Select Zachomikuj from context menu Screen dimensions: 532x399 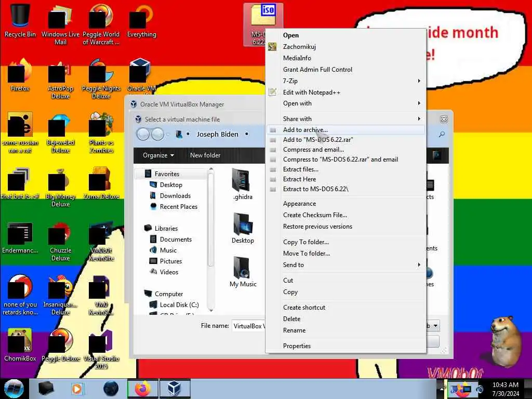point(345,46)
